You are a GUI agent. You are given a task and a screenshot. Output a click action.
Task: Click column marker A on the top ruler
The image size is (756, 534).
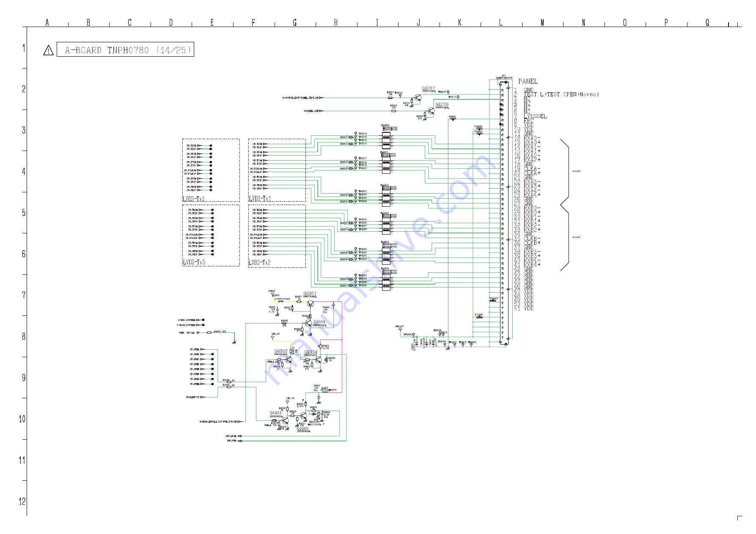click(x=47, y=22)
